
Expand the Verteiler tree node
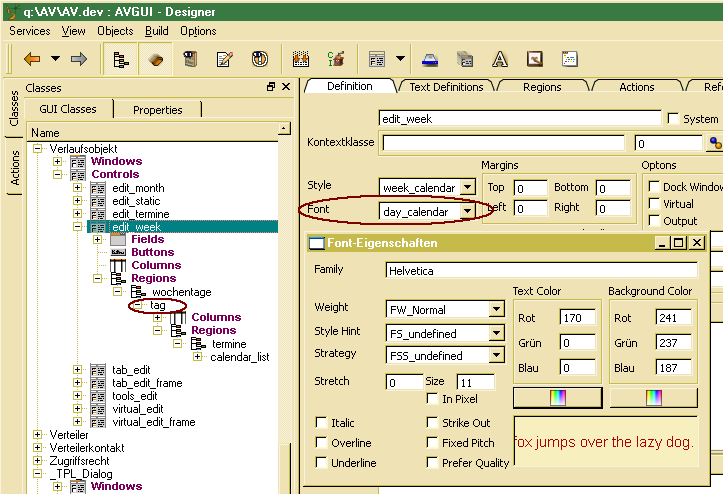(x=39, y=435)
